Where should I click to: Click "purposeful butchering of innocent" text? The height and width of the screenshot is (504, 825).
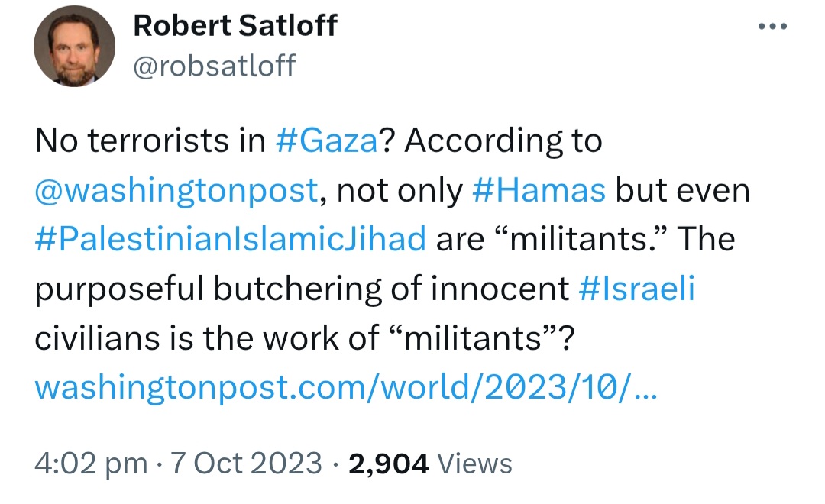pos(302,289)
